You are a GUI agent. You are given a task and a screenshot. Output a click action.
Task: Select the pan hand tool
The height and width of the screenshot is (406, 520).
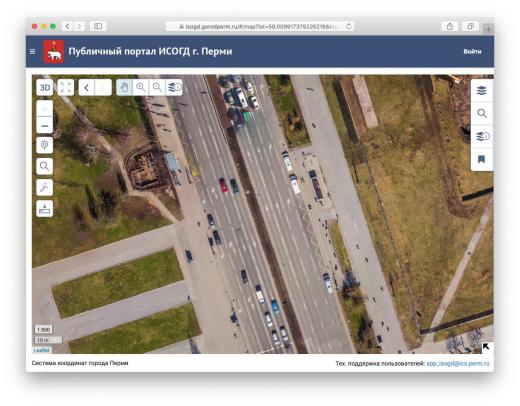(x=124, y=88)
